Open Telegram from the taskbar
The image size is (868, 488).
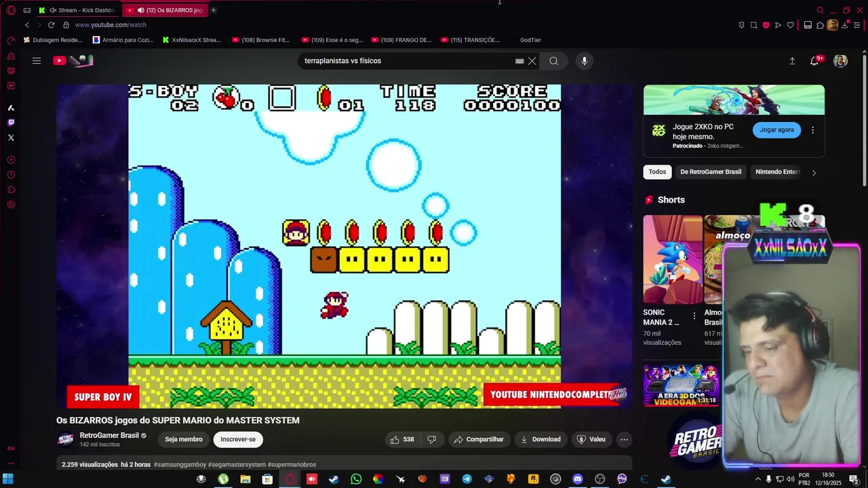click(x=467, y=479)
